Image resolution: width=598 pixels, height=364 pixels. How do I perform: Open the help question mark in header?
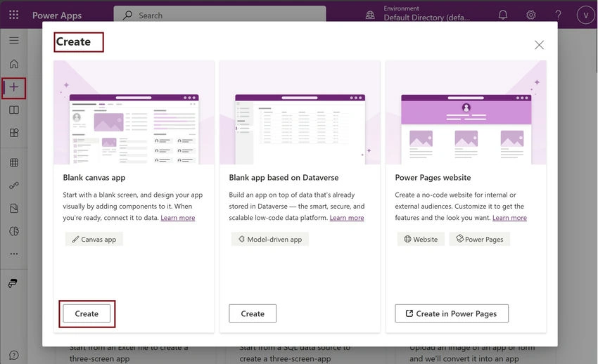coord(558,15)
